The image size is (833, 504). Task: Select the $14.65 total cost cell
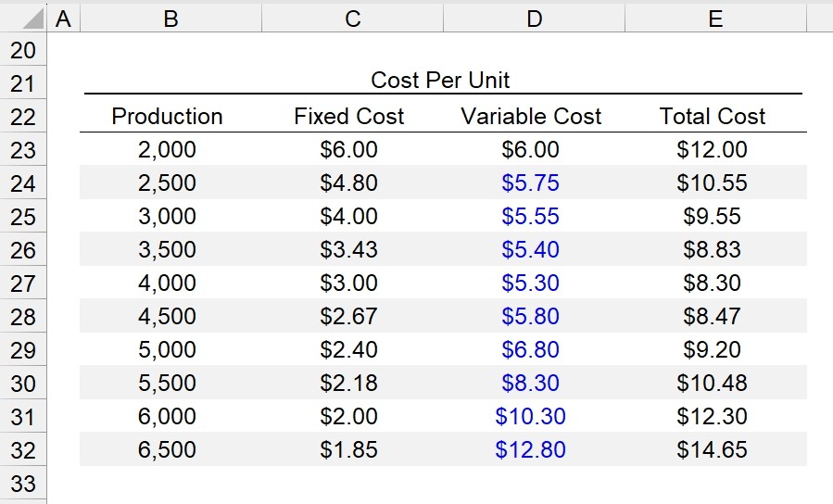pos(715,449)
